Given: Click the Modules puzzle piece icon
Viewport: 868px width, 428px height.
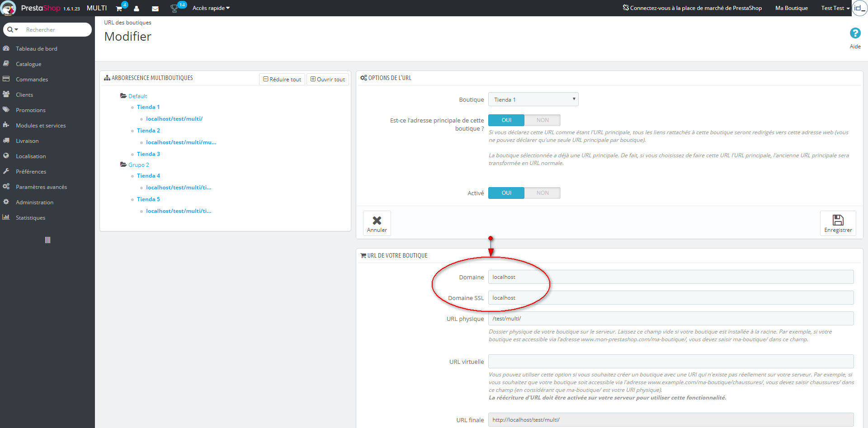Looking at the screenshot, I should (6, 125).
